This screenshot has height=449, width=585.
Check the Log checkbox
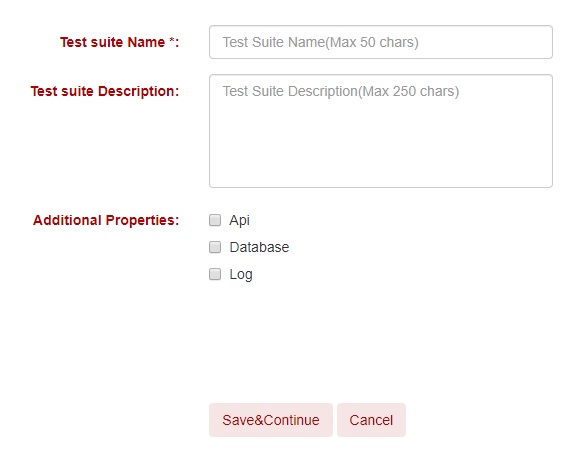pyautogui.click(x=215, y=274)
